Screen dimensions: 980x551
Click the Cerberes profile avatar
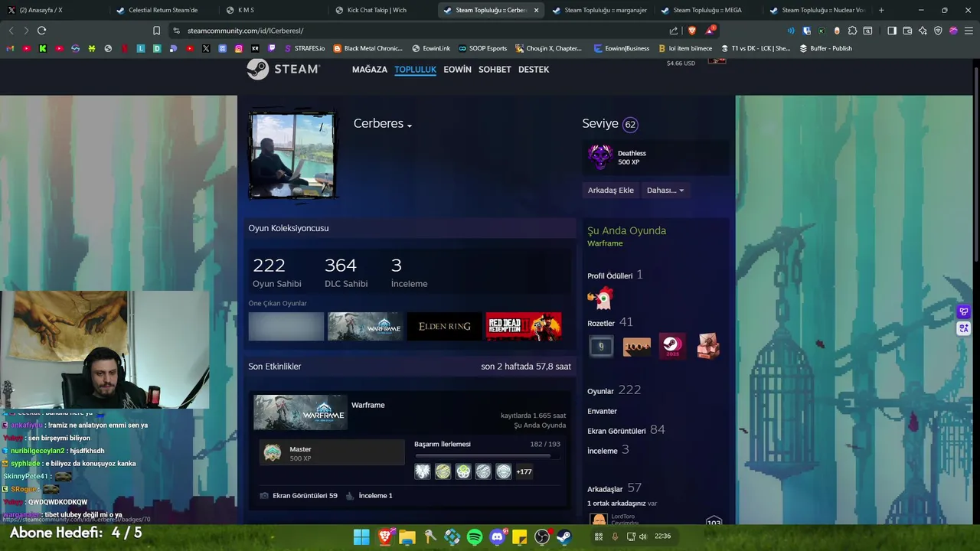[x=292, y=156]
